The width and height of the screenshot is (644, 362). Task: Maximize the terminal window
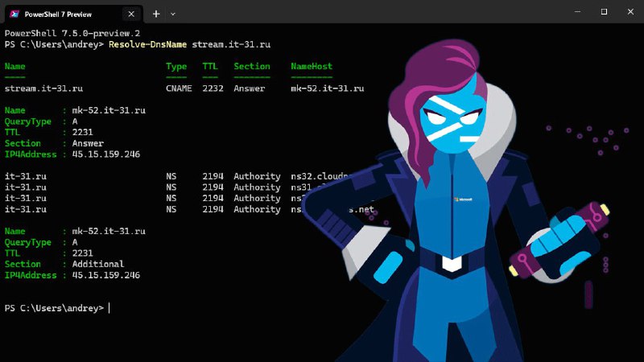pos(604,11)
